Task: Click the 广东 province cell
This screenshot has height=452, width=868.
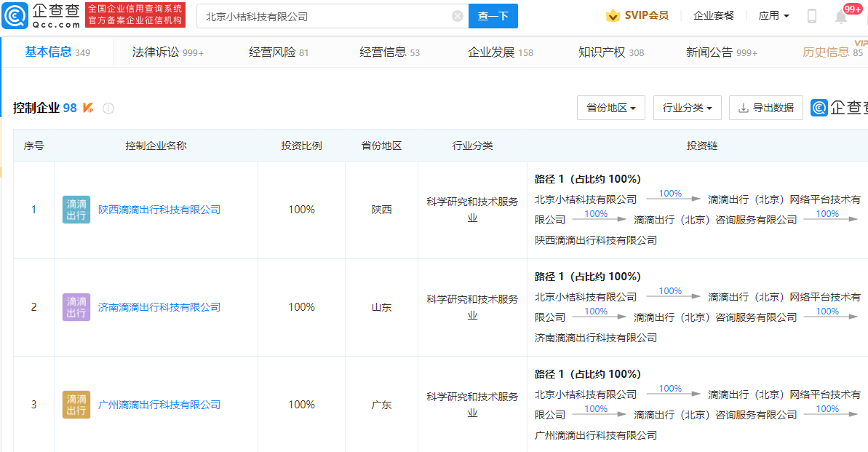Action: point(381,405)
